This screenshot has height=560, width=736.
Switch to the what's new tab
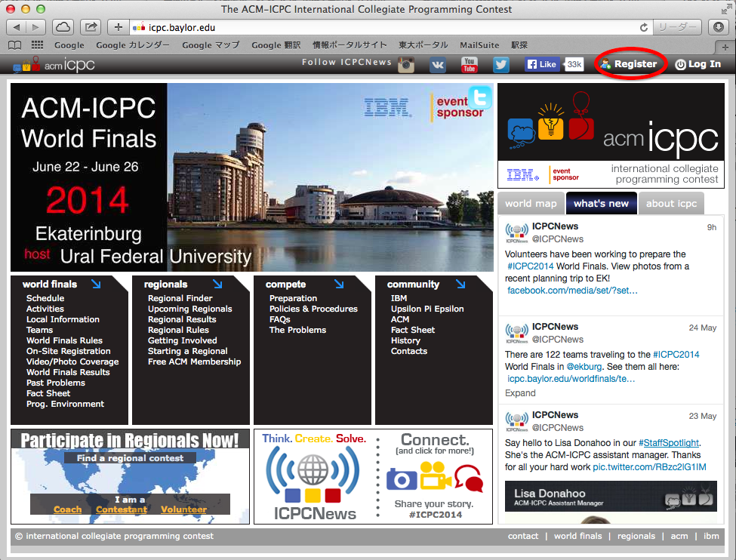click(602, 203)
